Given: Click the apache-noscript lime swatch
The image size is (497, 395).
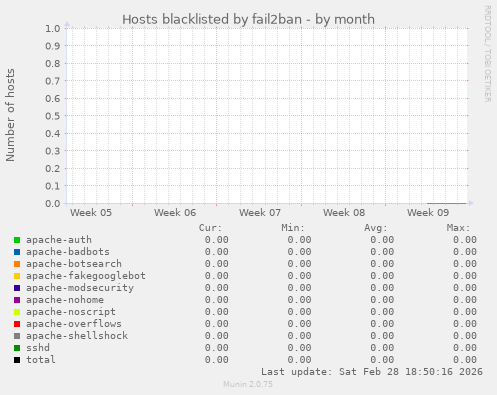Looking at the screenshot, I should click(17, 312).
